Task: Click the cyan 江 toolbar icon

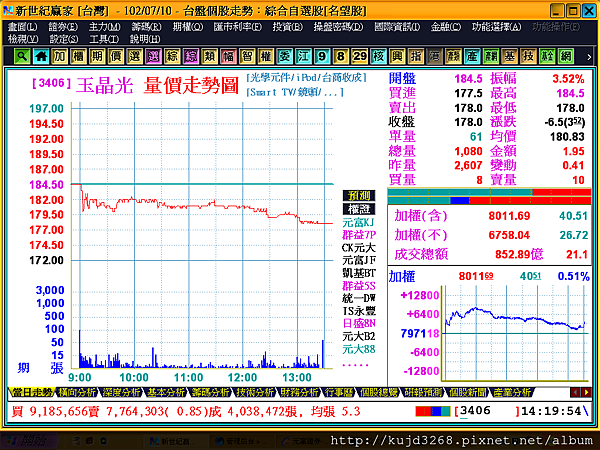Action: click(303, 57)
